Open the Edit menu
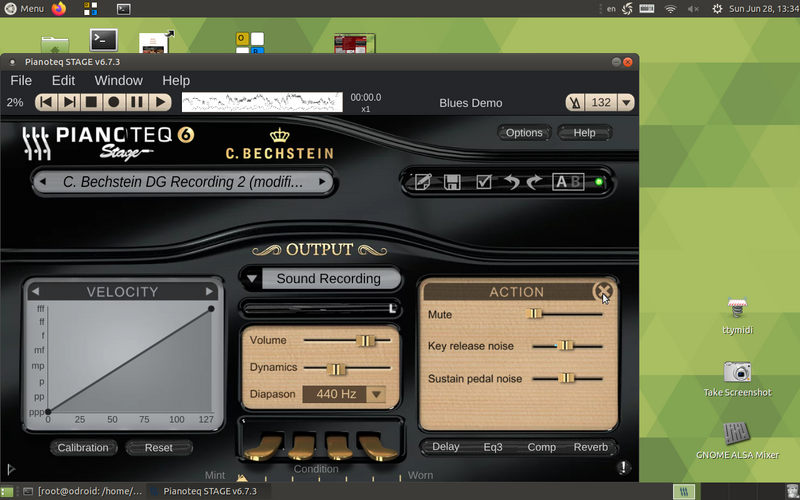Image resolution: width=800 pixels, height=500 pixels. point(63,80)
